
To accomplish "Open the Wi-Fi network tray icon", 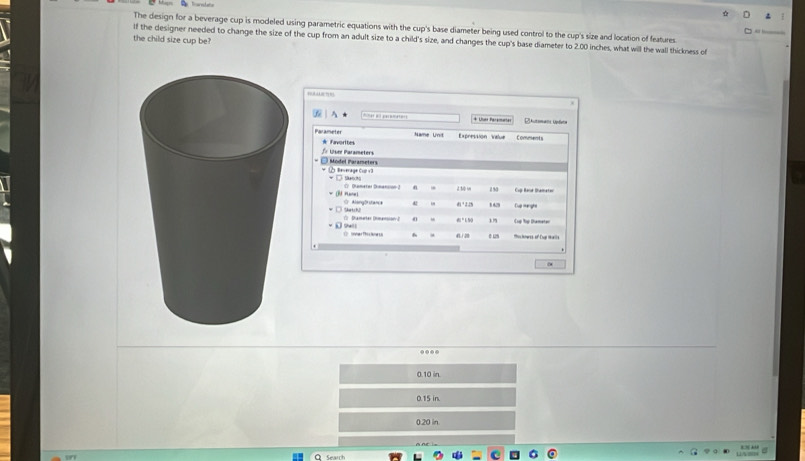I will click(707, 451).
